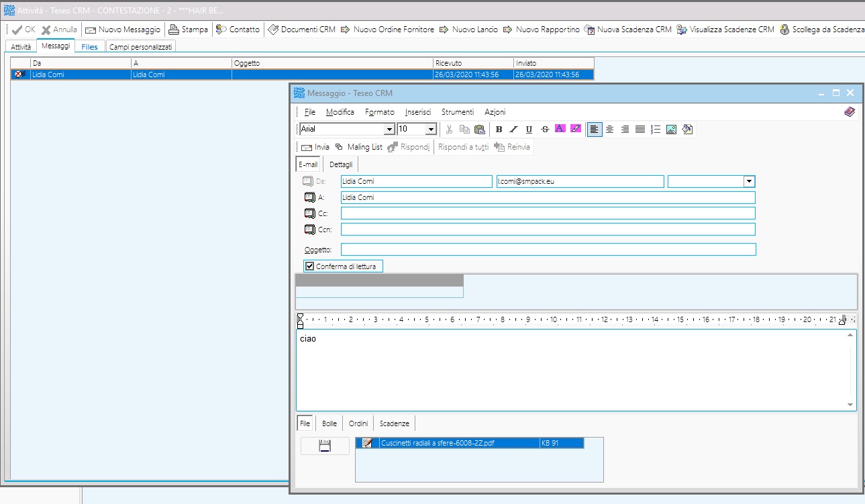Image resolution: width=865 pixels, height=504 pixels.
Task: Click the Mailing List button
Action: pos(359,147)
